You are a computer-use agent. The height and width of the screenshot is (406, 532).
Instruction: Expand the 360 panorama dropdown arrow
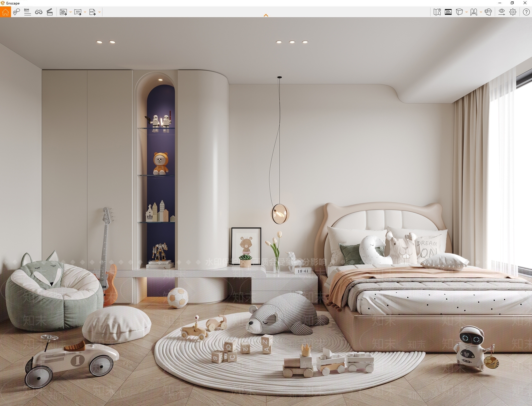tap(85, 12)
